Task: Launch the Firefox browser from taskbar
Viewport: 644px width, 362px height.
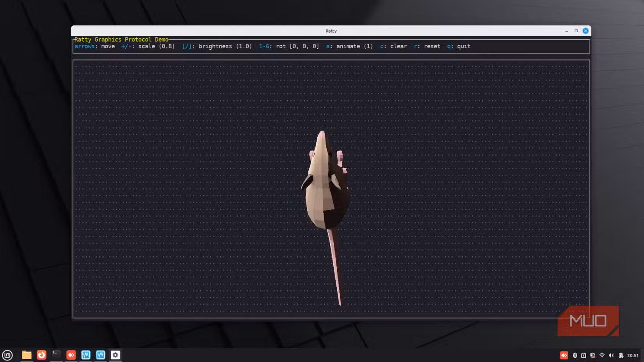Action: (x=41, y=355)
